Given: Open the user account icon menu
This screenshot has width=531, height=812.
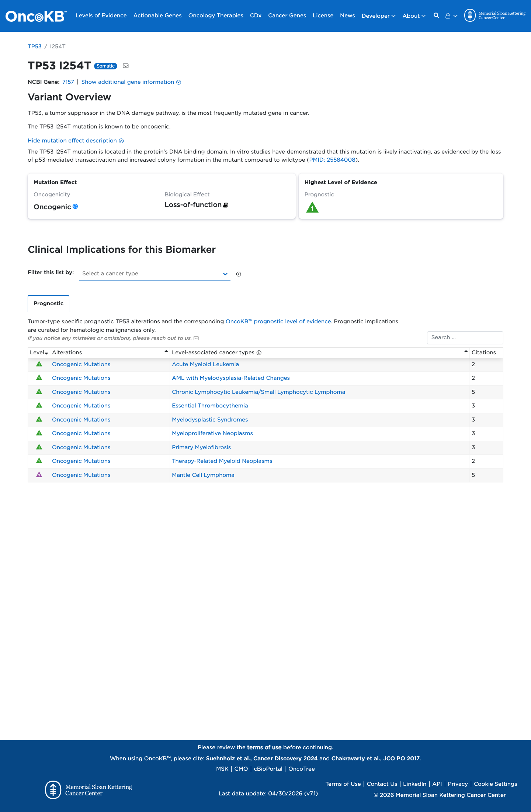Looking at the screenshot, I should pyautogui.click(x=451, y=16).
